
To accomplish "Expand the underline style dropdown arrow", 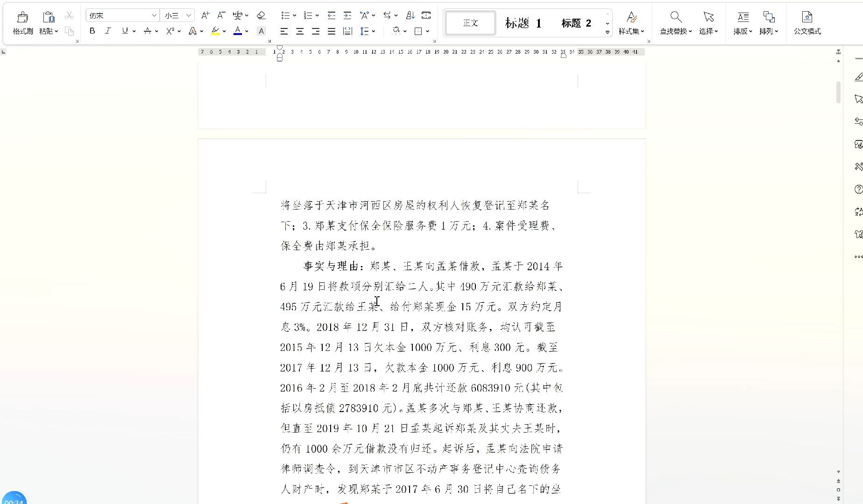I will pos(134,31).
